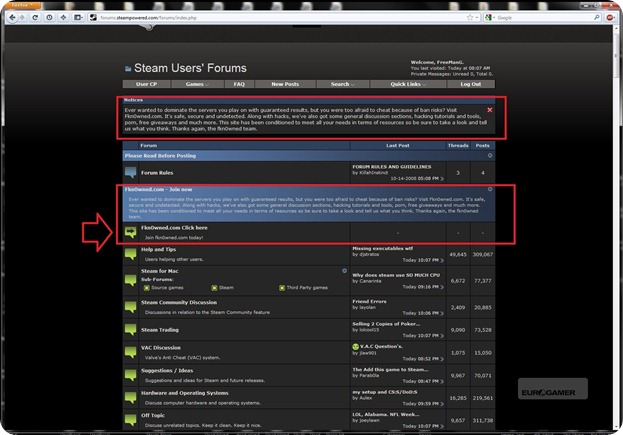This screenshot has width=623, height=435.
Task: Open the Steam sub-forum link
Action: 226,288
